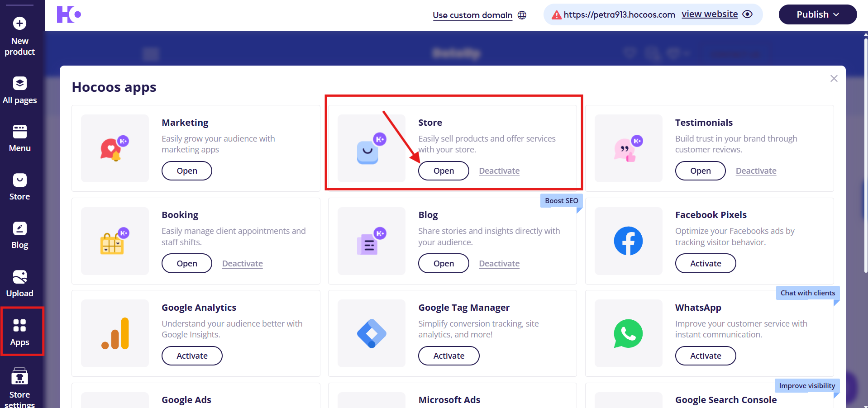The height and width of the screenshot is (408, 868).
Task: Click the Testimonials app icon
Action: click(x=628, y=148)
